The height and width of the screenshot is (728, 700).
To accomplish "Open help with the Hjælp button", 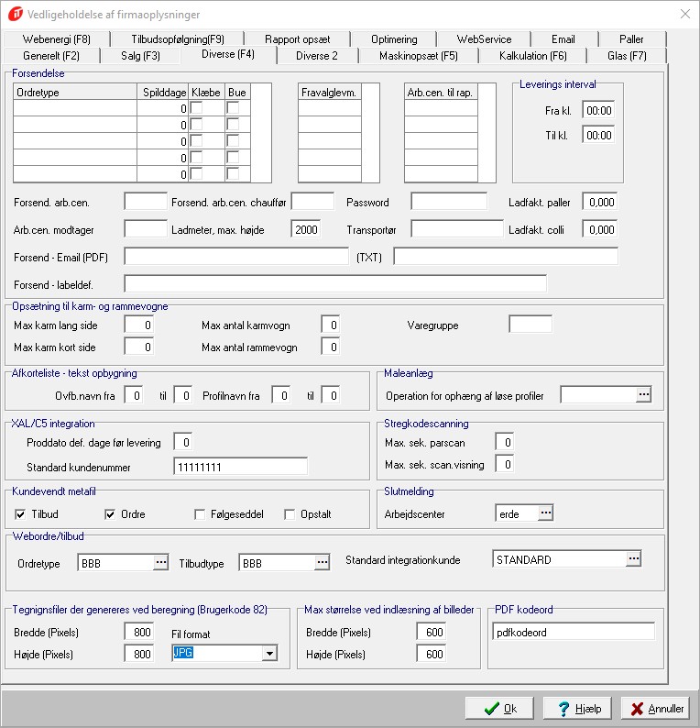I will point(577,709).
